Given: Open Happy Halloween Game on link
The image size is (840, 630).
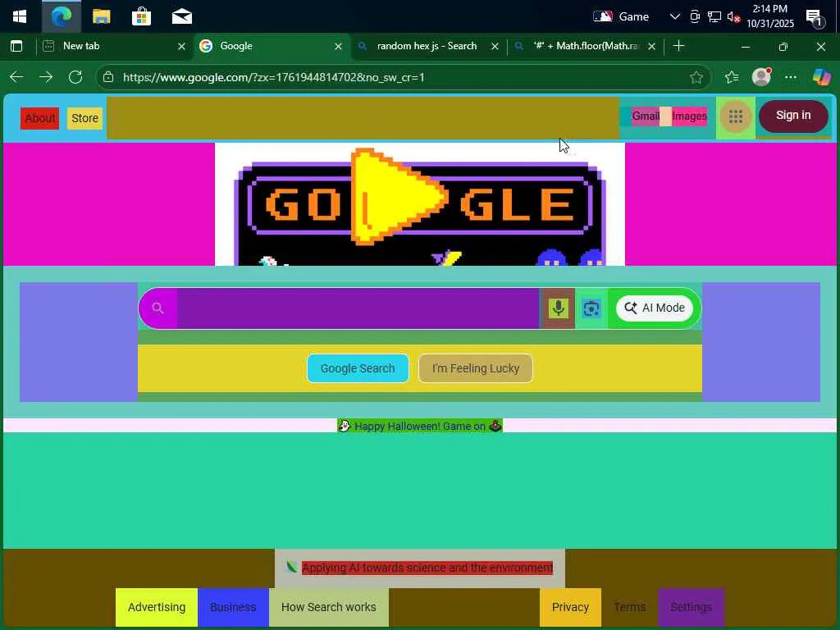Looking at the screenshot, I should coord(420,427).
